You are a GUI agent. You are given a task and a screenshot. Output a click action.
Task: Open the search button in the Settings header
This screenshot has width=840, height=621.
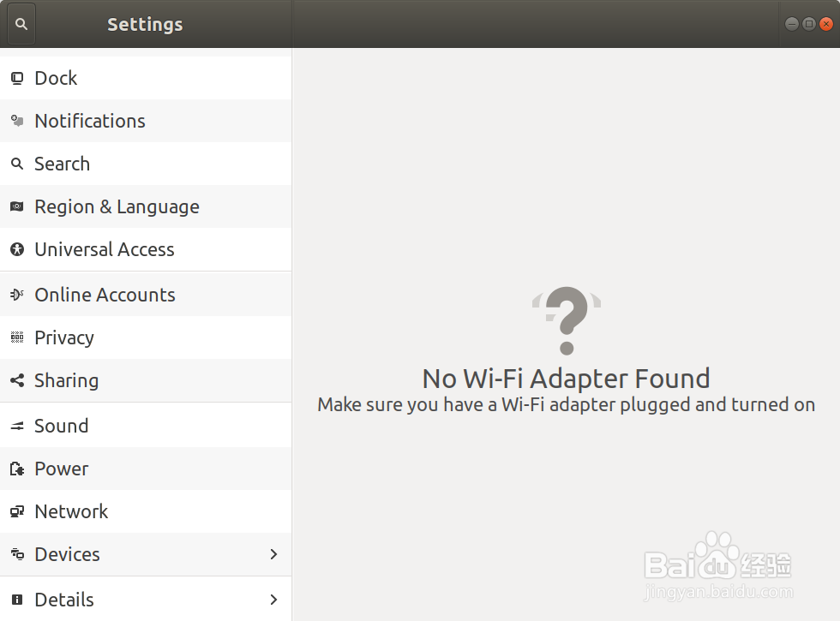(x=21, y=24)
